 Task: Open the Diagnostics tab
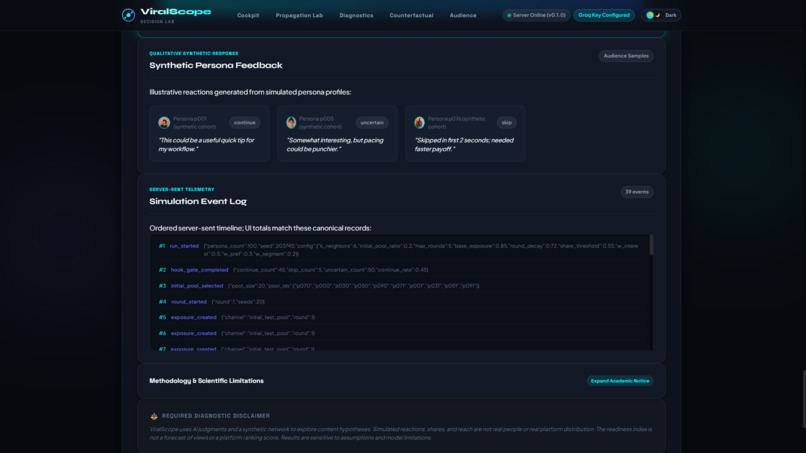tap(356, 15)
